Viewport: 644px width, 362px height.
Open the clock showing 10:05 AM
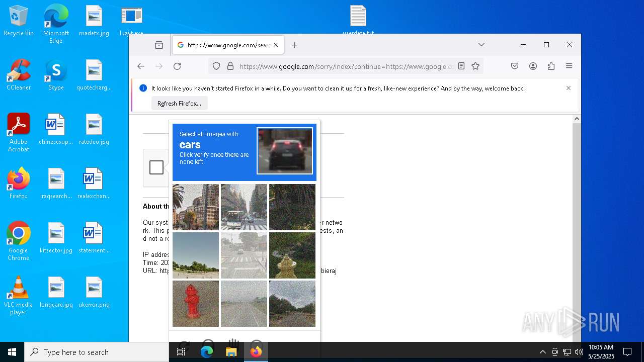coord(601,352)
